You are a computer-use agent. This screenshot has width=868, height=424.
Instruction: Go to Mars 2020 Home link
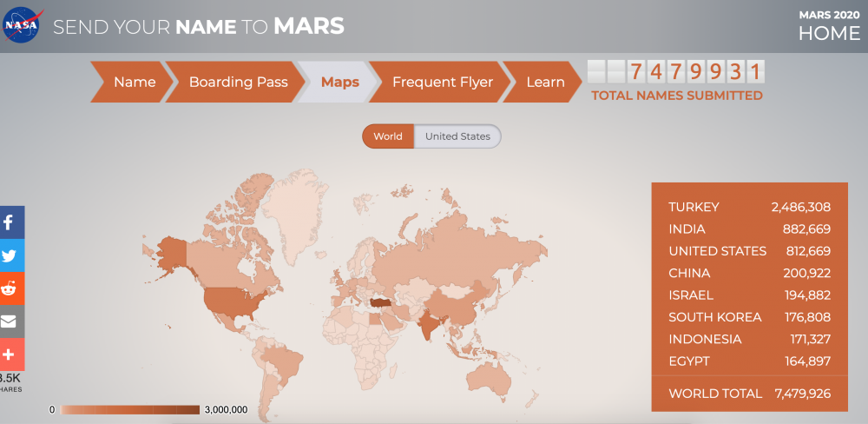(828, 33)
